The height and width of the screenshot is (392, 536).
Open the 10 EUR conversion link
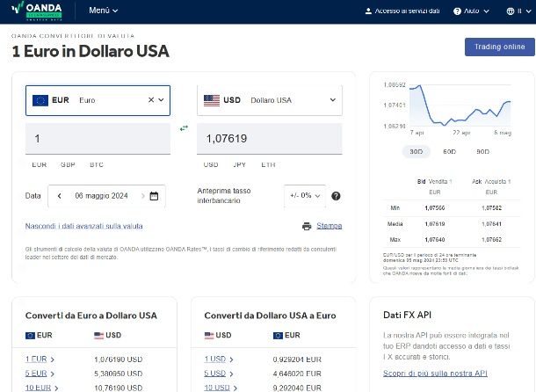(x=38, y=388)
